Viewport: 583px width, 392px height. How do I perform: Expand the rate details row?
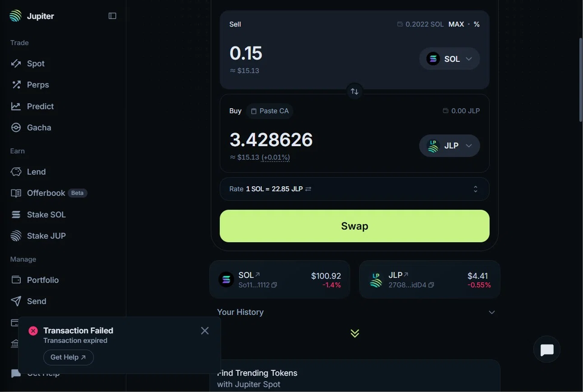[x=355, y=189]
